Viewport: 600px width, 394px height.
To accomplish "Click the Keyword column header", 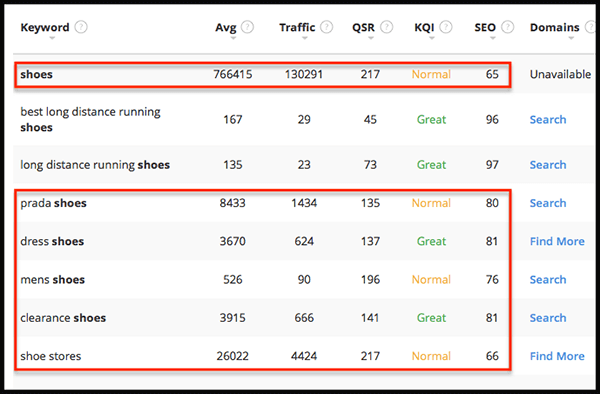I will tap(45, 28).
